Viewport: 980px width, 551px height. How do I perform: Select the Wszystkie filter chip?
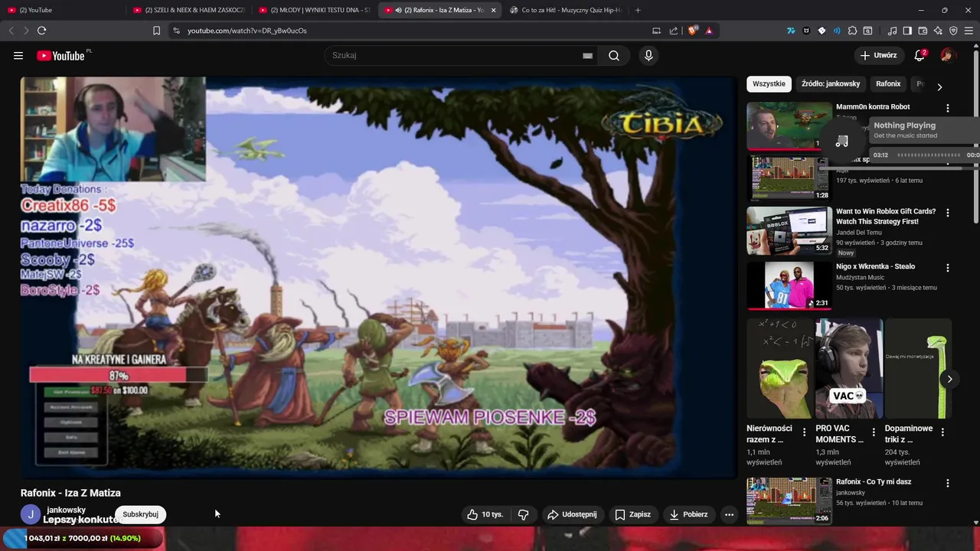coord(769,83)
